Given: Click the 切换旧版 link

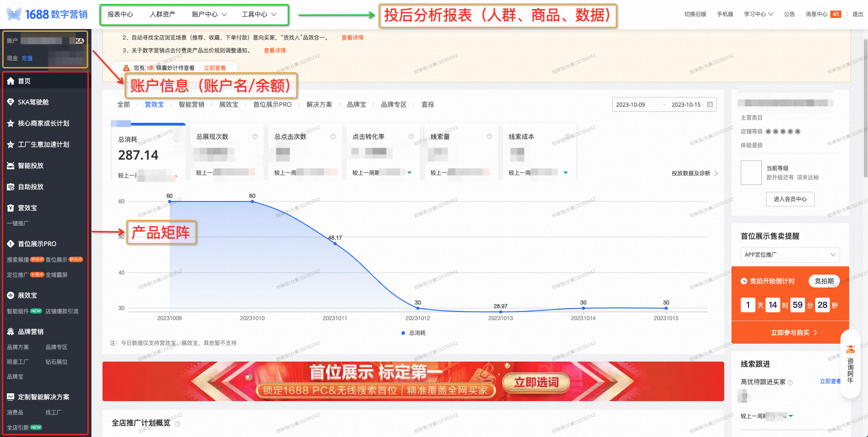Looking at the screenshot, I should pos(695,14).
